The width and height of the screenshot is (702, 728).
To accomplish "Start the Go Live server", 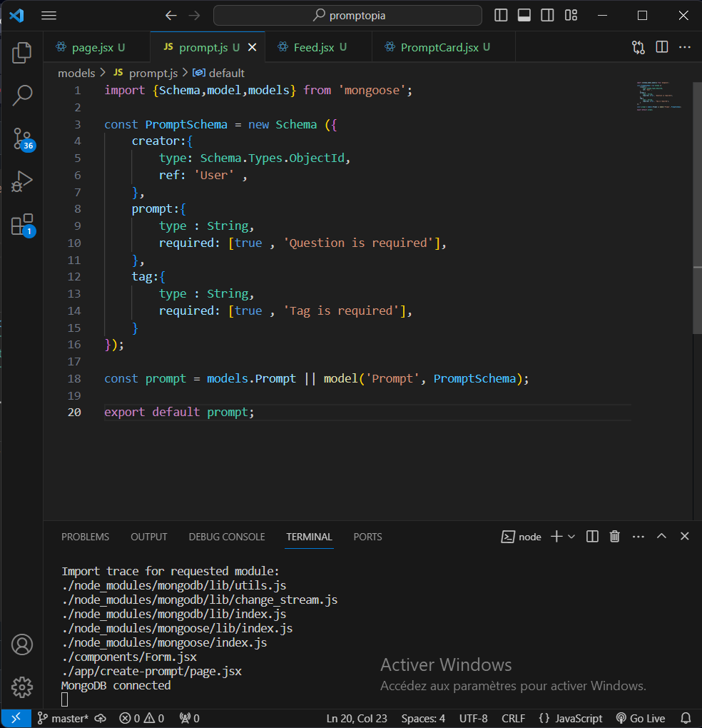I will (x=641, y=718).
